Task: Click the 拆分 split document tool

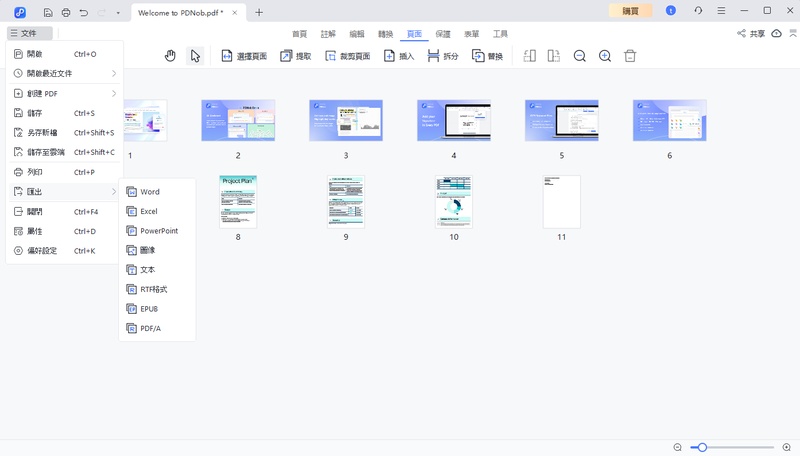Action: pyautogui.click(x=443, y=56)
